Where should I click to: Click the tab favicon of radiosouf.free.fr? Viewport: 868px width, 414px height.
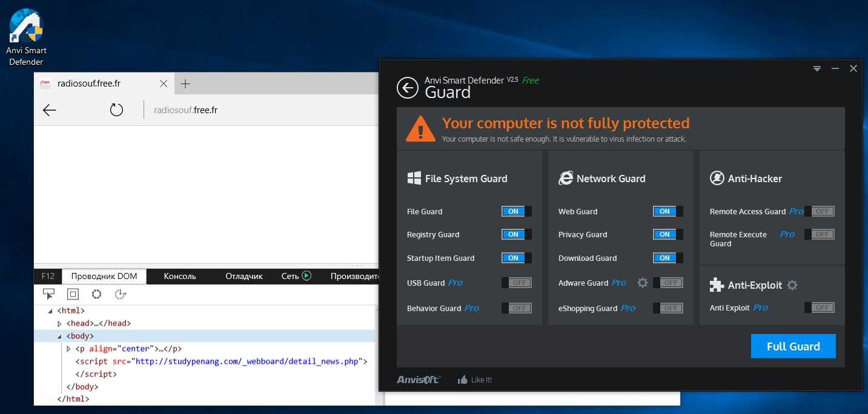[x=45, y=84]
